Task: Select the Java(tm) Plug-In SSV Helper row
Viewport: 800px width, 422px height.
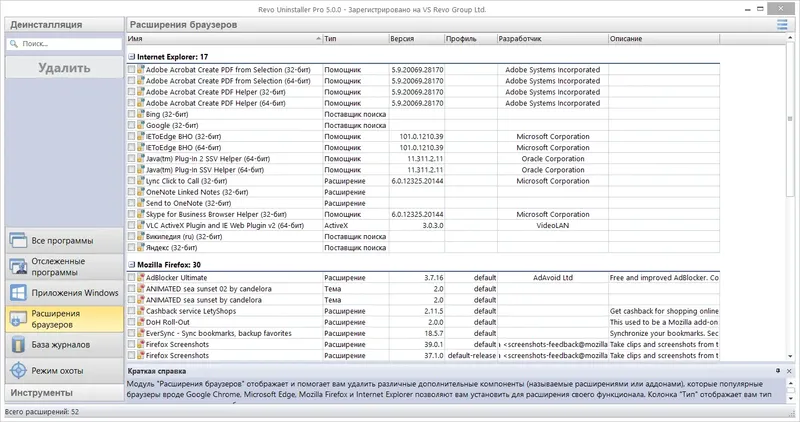Action: (x=423, y=169)
